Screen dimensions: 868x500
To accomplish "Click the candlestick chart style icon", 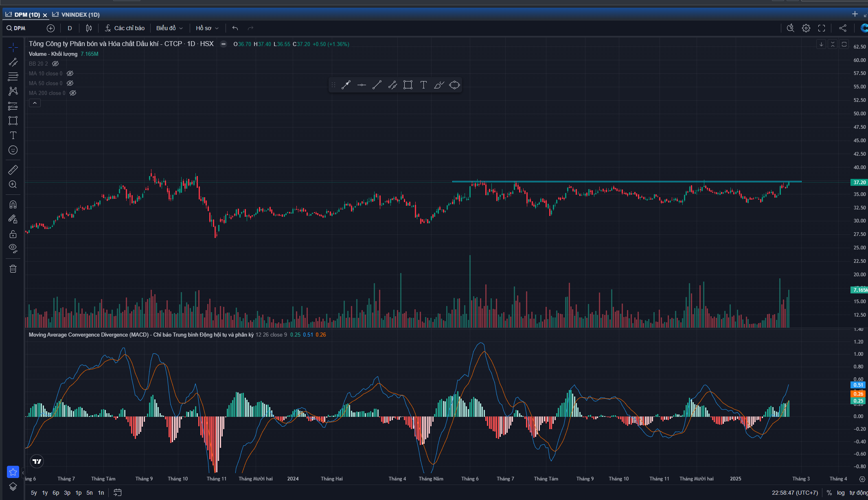I will [89, 28].
